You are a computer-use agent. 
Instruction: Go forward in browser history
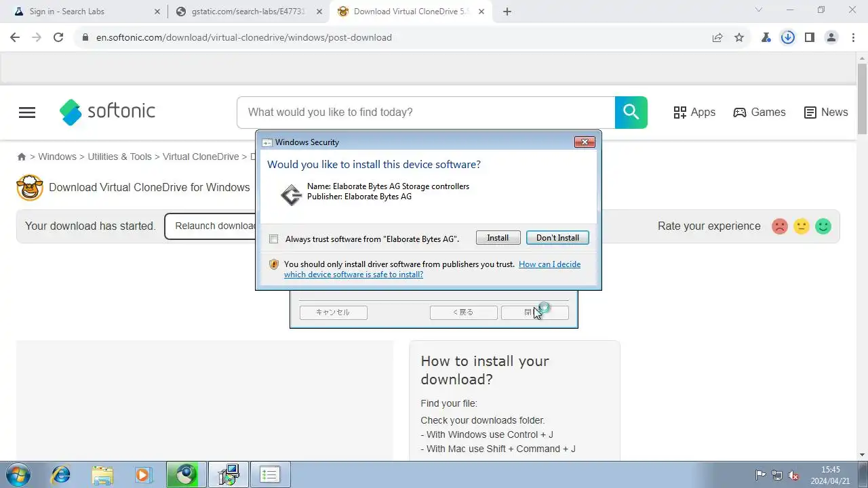point(37,37)
